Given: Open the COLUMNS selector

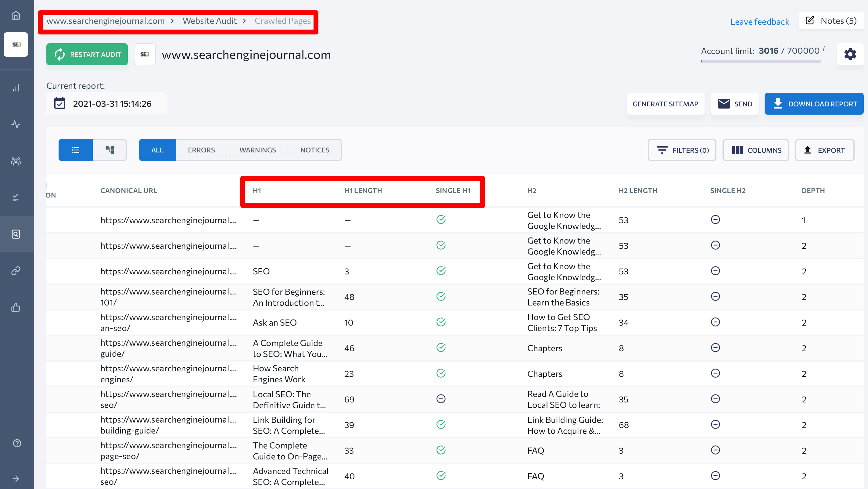Looking at the screenshot, I should tap(756, 150).
